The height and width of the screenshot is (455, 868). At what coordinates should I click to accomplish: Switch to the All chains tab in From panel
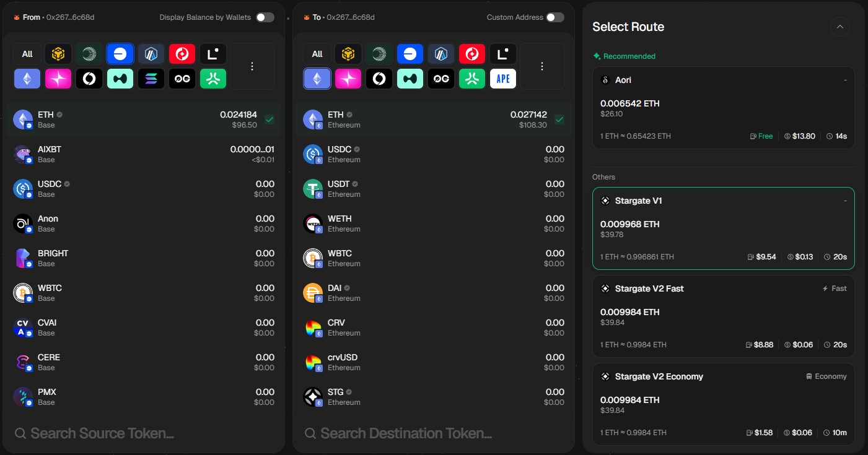point(27,54)
